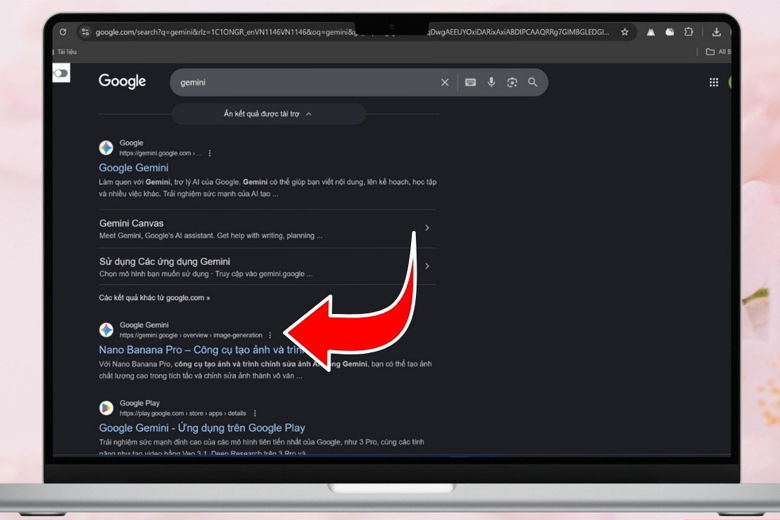Click into the 'gemini' search input field

coord(300,82)
